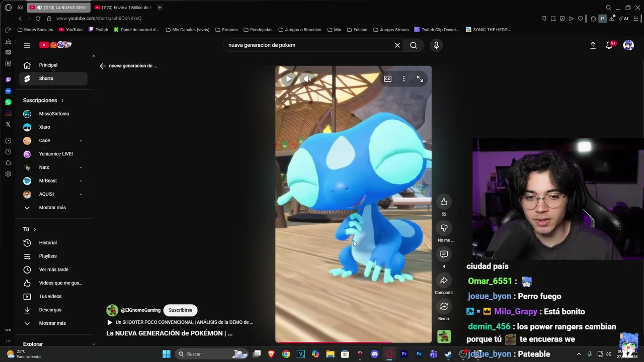Open WhatsApp in the Opera sidebar
Screen dimensions: 644x362
click(x=8, y=102)
